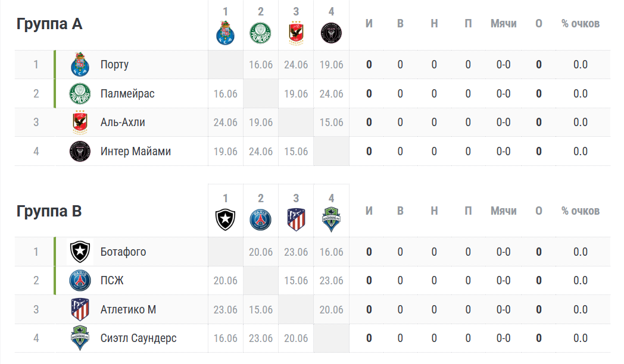Image resolution: width=624 pixels, height=364 pixels.
Task: Click Atletico Madrid crest in header column 3
Action: (296, 219)
